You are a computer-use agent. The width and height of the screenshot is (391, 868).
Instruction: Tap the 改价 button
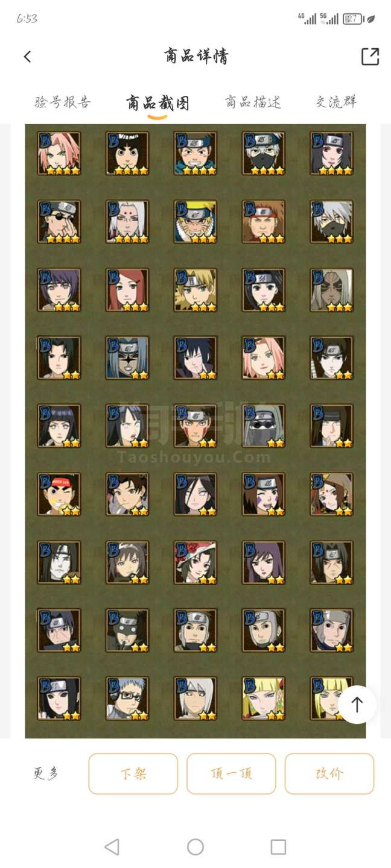329,773
